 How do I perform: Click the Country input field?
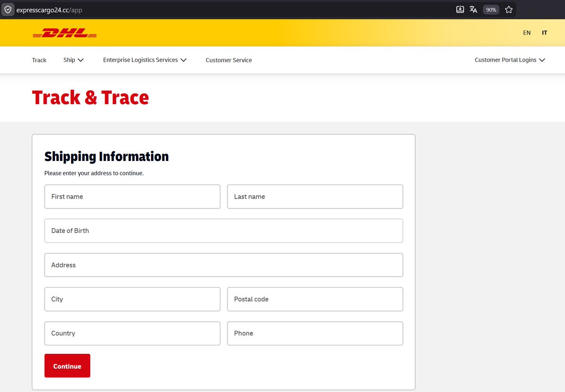click(132, 333)
